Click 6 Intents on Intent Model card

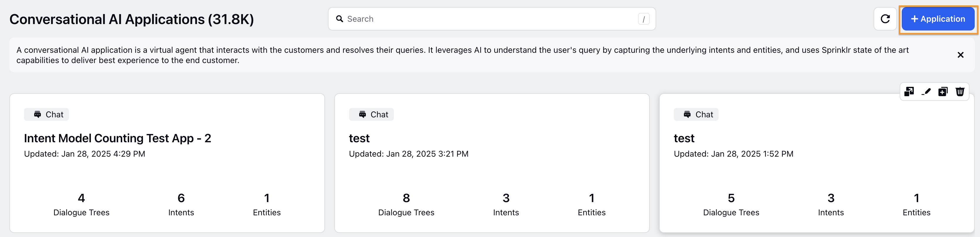pyautogui.click(x=181, y=205)
